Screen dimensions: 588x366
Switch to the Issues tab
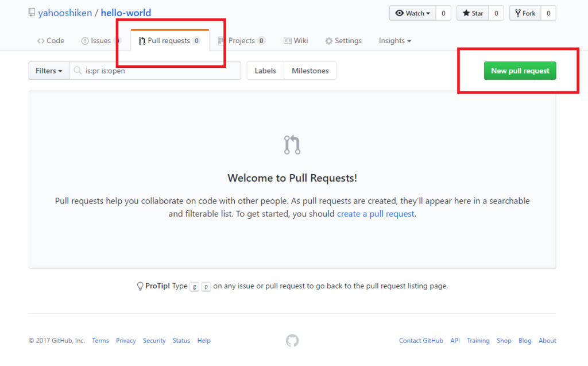(100, 41)
